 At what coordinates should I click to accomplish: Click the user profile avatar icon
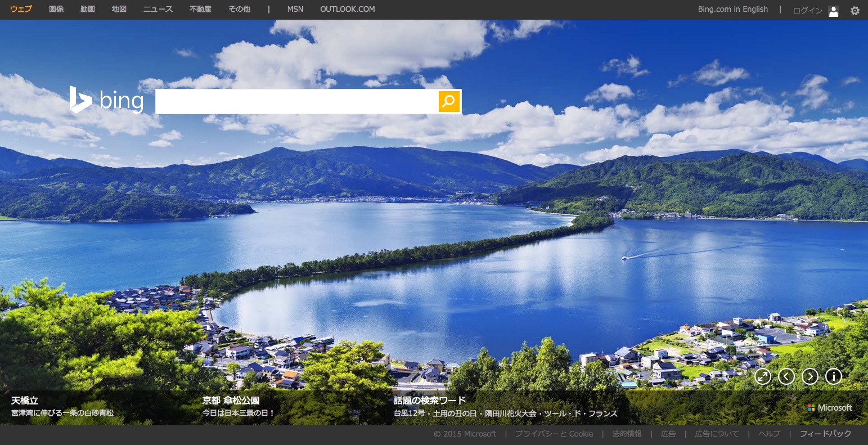[834, 11]
